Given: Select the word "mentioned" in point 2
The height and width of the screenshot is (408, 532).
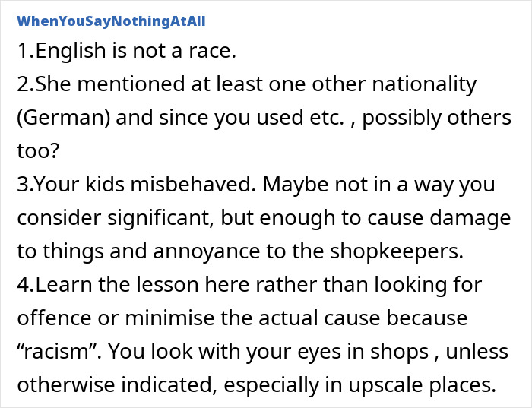Looking at the screenshot, I should [x=131, y=84].
